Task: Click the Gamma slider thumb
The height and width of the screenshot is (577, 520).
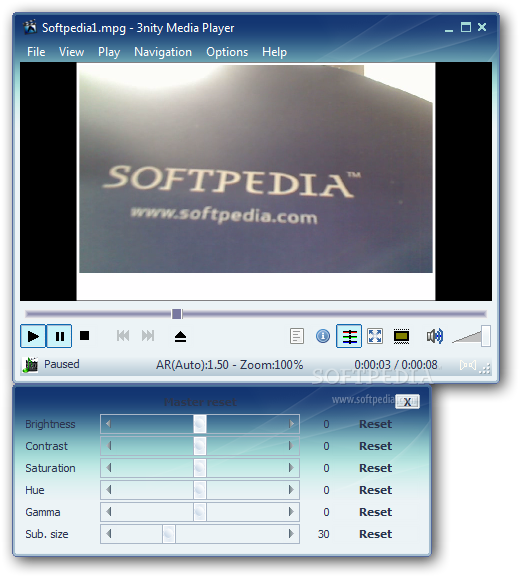Action: click(200, 512)
